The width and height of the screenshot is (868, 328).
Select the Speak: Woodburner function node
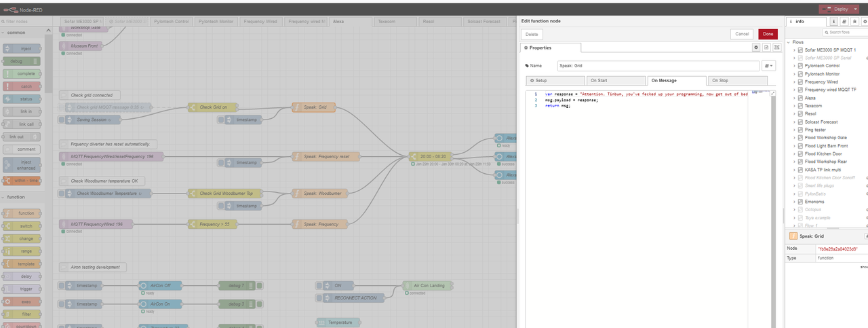click(x=320, y=194)
